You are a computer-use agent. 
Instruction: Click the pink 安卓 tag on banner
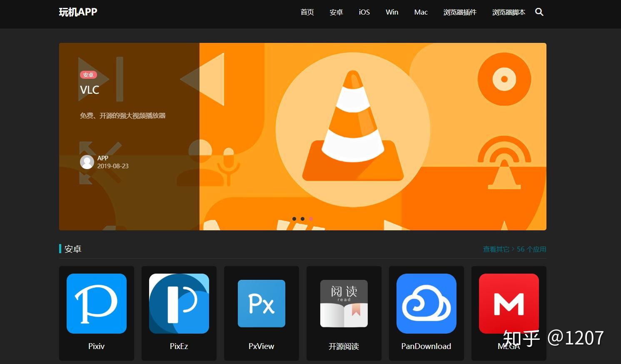click(x=88, y=75)
